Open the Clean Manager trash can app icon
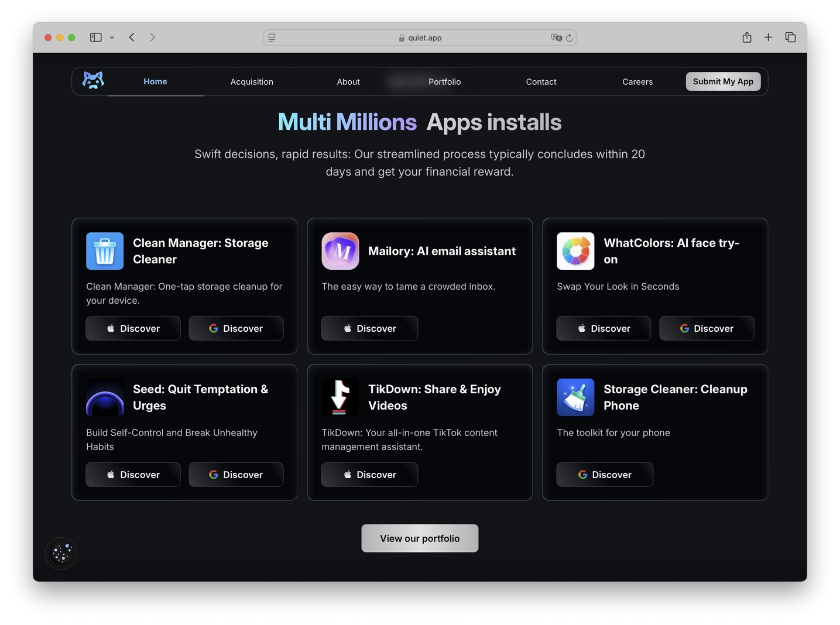The width and height of the screenshot is (840, 625). coord(105,251)
